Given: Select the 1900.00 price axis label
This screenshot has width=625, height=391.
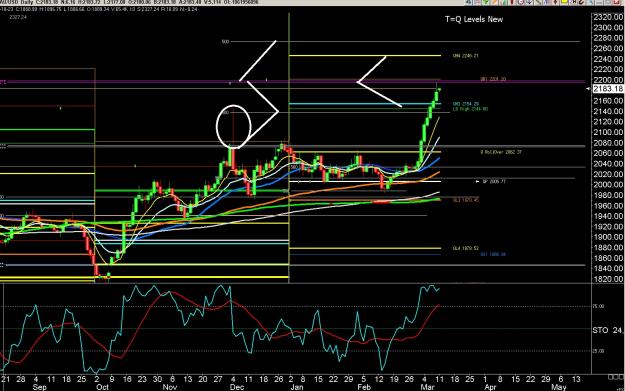Looking at the screenshot, I should [x=608, y=237].
